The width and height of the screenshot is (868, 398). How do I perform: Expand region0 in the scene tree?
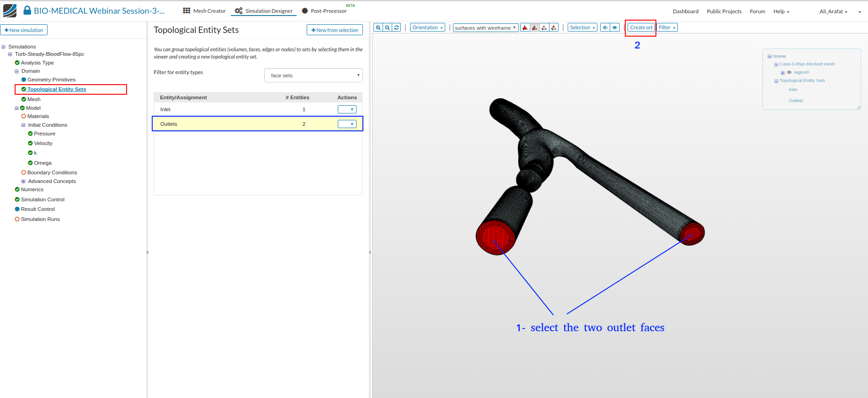783,73
